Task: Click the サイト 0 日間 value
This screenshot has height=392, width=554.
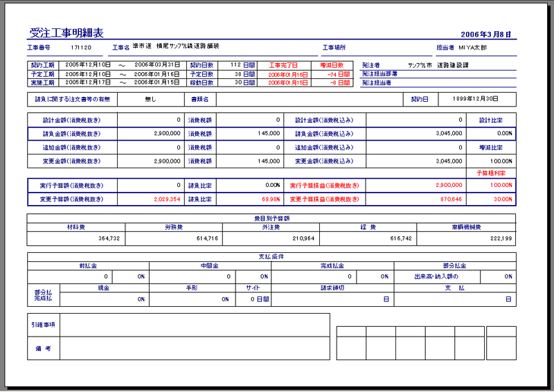Action: tap(260, 299)
